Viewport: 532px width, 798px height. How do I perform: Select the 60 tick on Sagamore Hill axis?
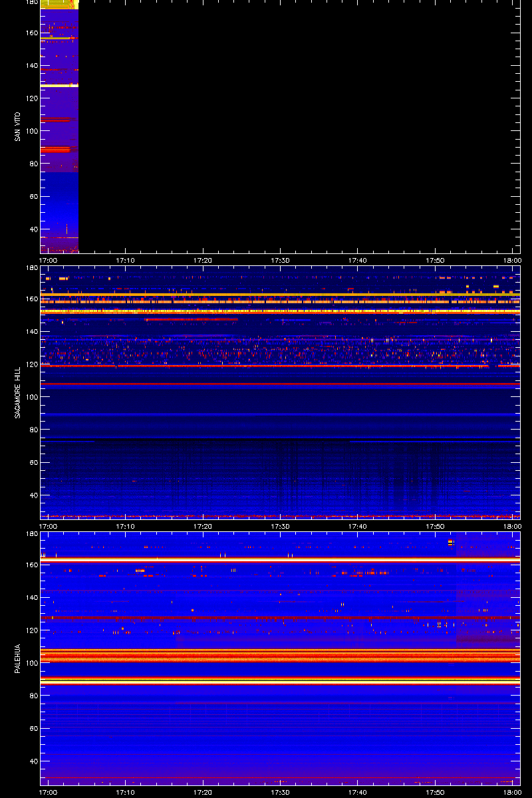point(33,463)
